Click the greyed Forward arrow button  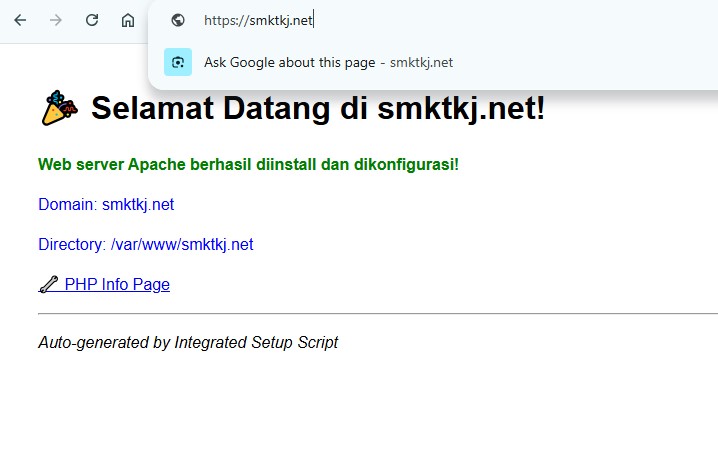pos(56,20)
